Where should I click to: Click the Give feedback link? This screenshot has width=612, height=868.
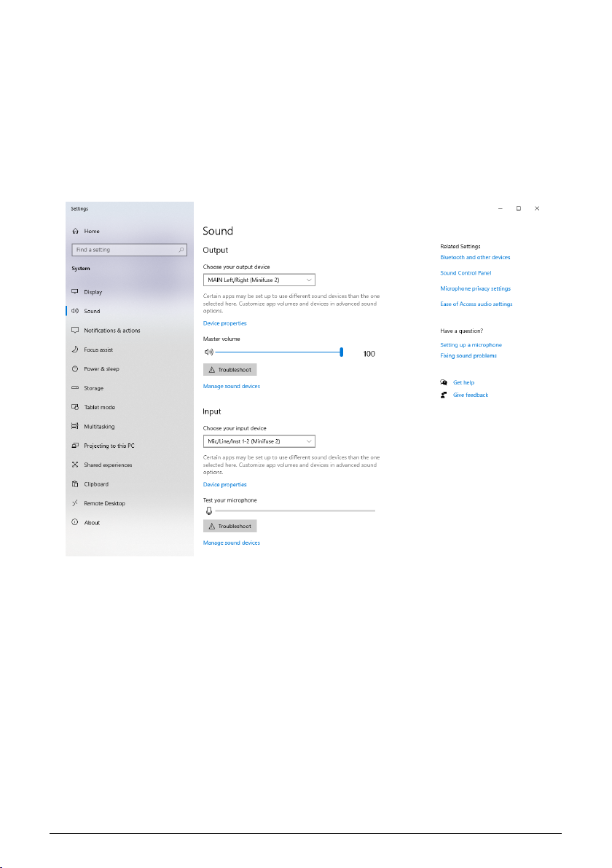[471, 395]
